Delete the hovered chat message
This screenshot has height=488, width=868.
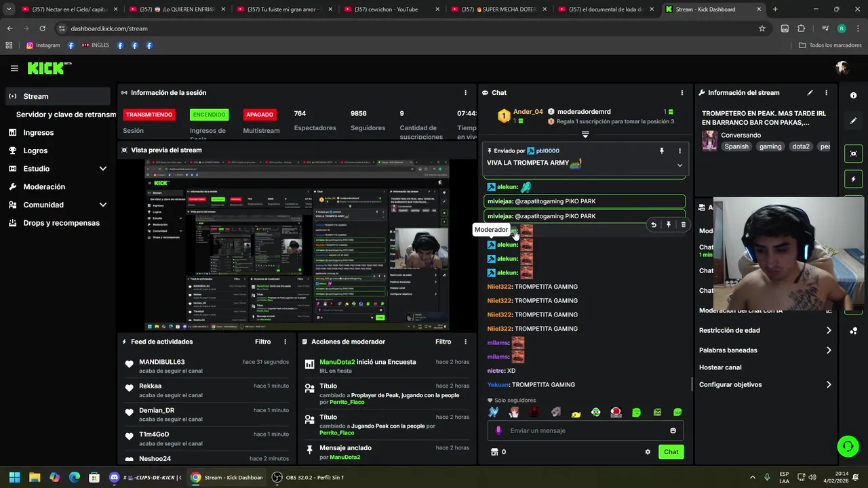[683, 225]
